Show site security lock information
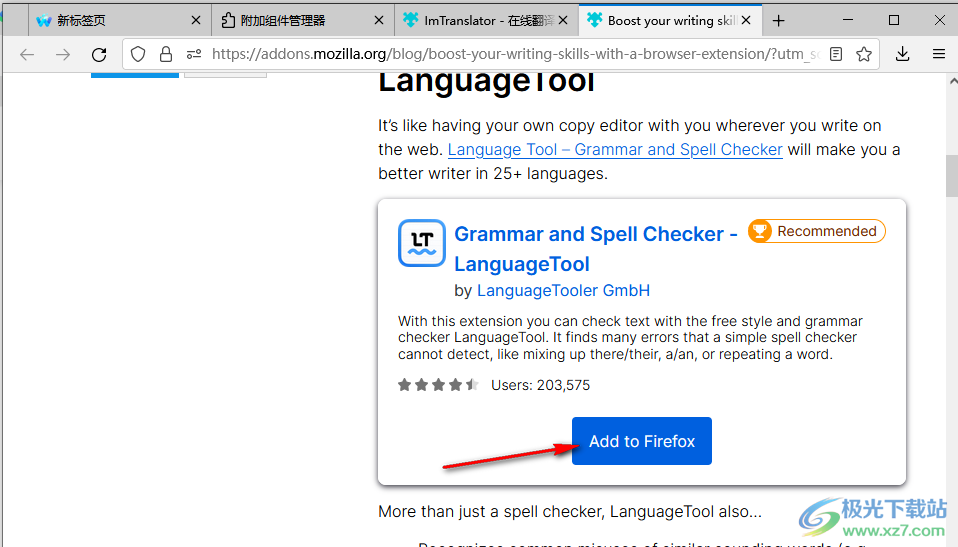 [x=166, y=54]
